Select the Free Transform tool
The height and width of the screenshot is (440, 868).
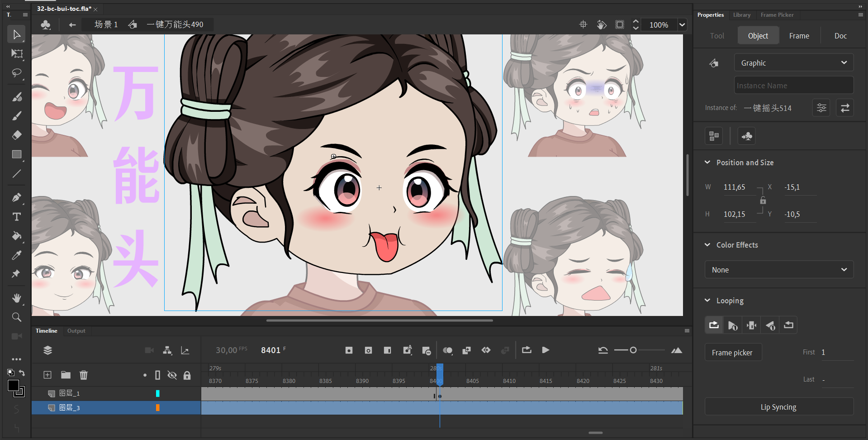[x=17, y=54]
